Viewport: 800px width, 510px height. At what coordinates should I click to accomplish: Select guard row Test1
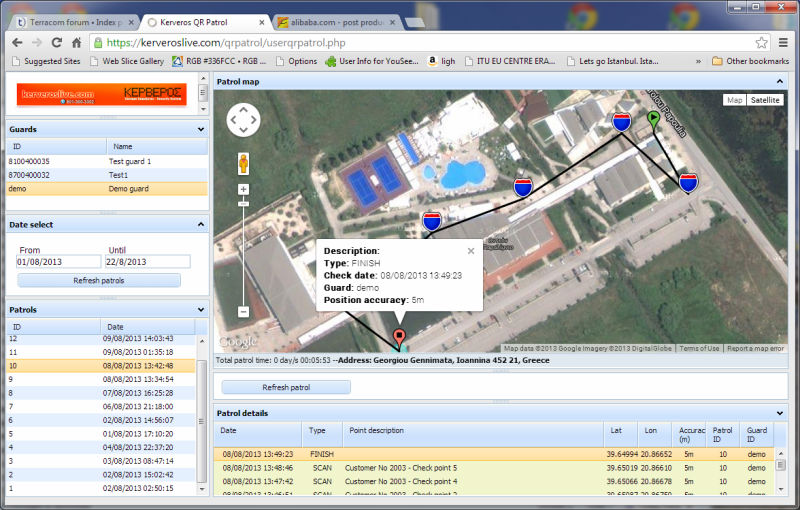click(x=107, y=175)
